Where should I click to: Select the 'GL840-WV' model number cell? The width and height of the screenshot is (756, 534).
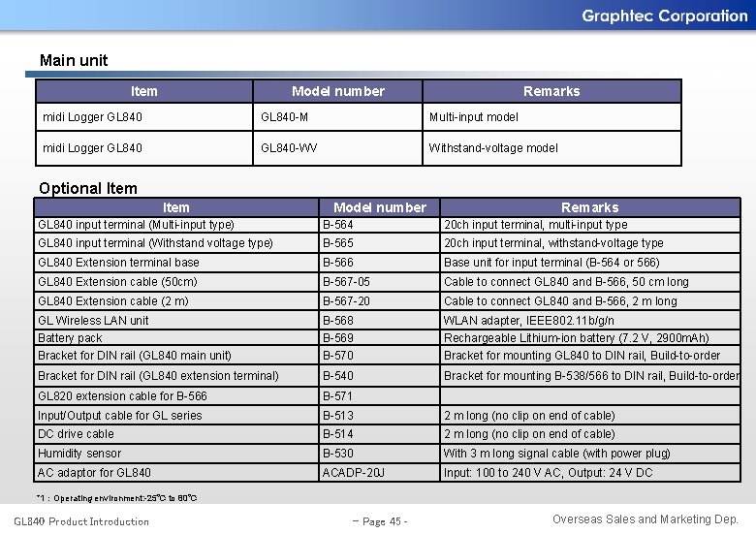point(337,148)
